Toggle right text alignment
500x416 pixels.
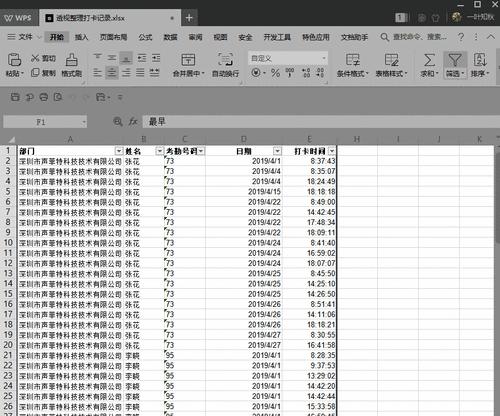[126, 72]
